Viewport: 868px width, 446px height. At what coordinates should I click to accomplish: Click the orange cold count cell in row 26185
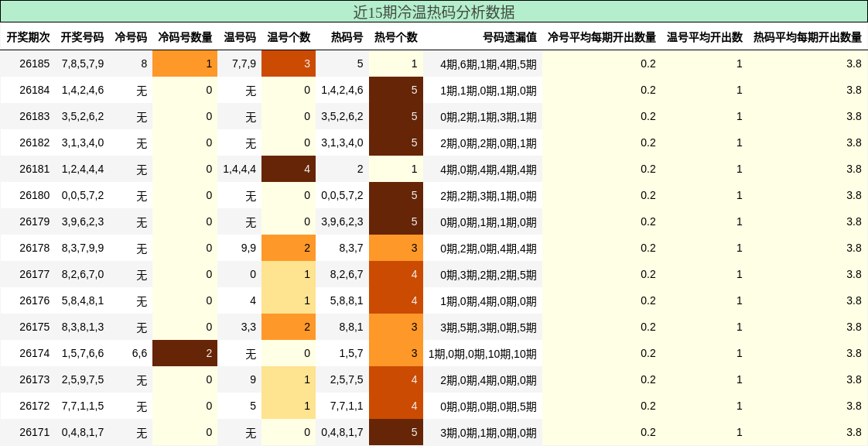pos(185,63)
